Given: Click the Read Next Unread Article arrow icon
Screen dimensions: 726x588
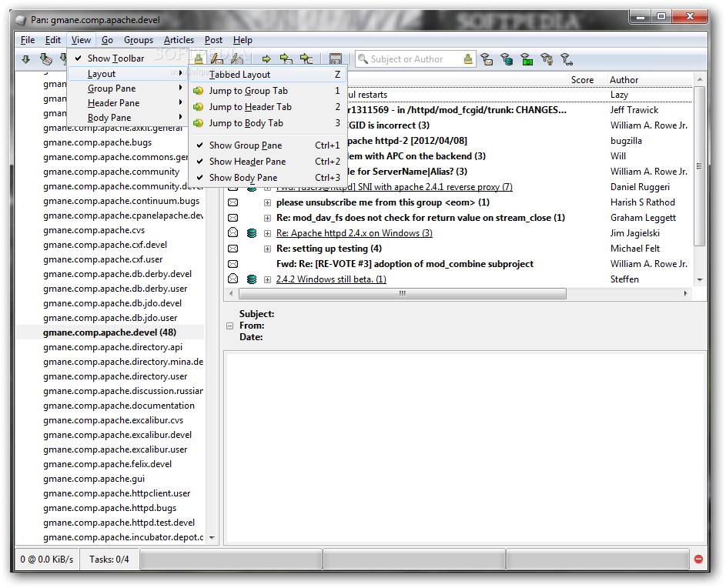Looking at the screenshot, I should click(x=266, y=59).
